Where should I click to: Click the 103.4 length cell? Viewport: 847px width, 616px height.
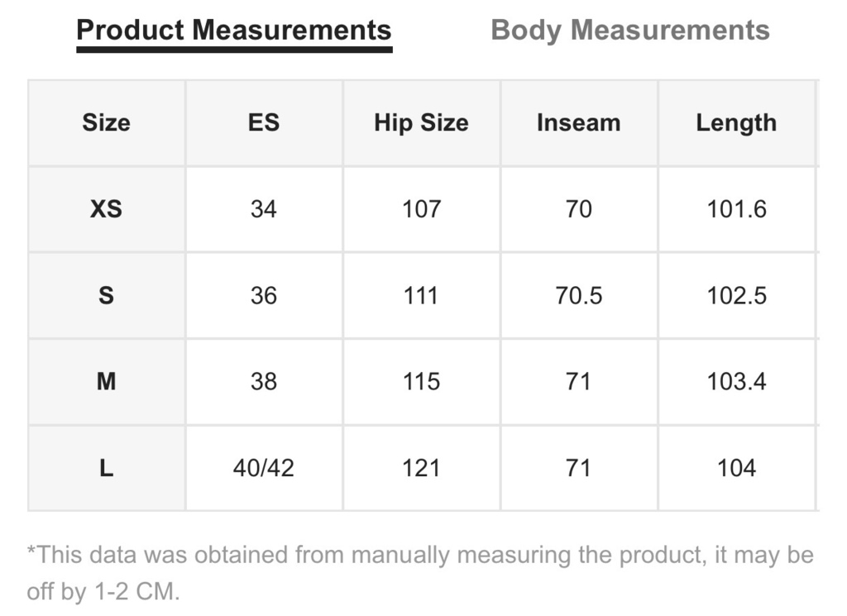[736, 382]
